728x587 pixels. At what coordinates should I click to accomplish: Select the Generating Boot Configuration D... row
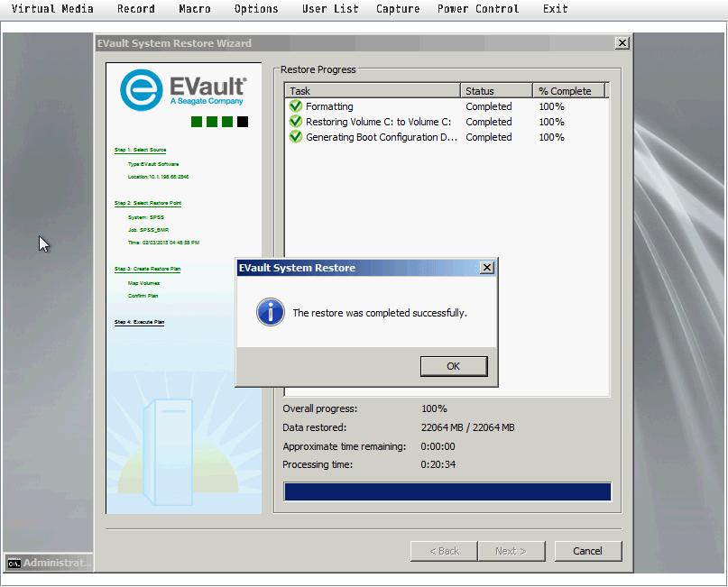tap(447, 137)
